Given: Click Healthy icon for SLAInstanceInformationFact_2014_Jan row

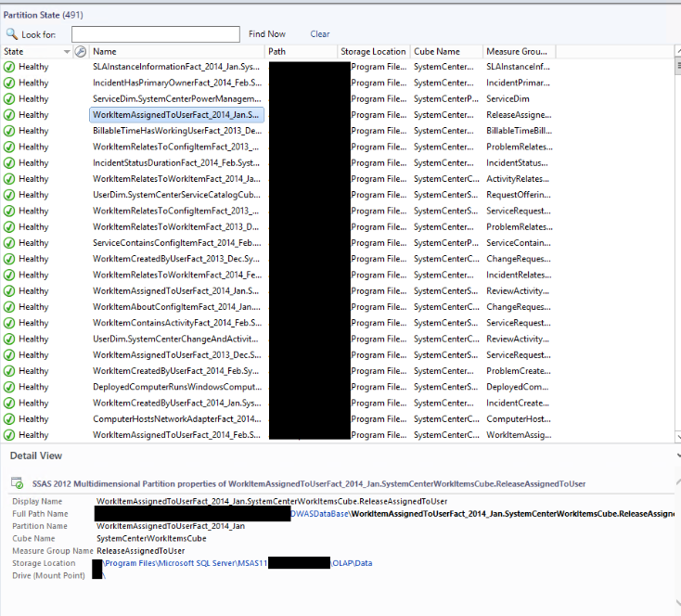Looking at the screenshot, I should (x=10, y=67).
